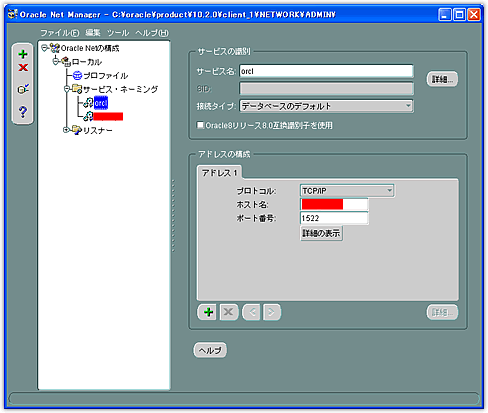The image size is (488, 413).
Task: Click the サービス名 input field
Action: coord(326,71)
